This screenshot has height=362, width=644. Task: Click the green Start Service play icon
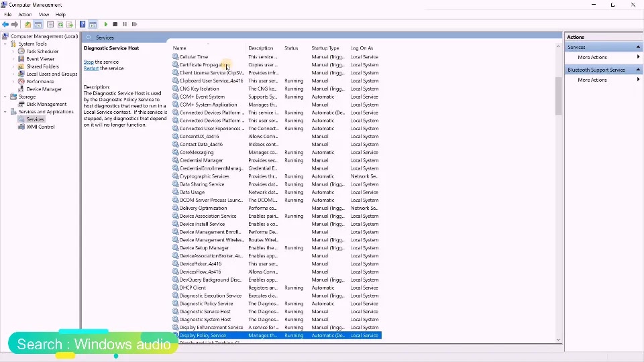tap(105, 24)
